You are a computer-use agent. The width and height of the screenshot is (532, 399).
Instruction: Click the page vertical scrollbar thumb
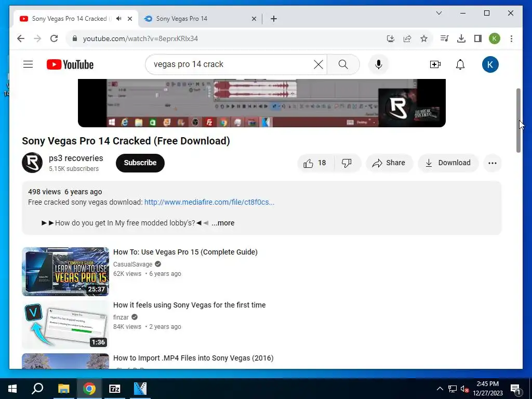(x=518, y=121)
